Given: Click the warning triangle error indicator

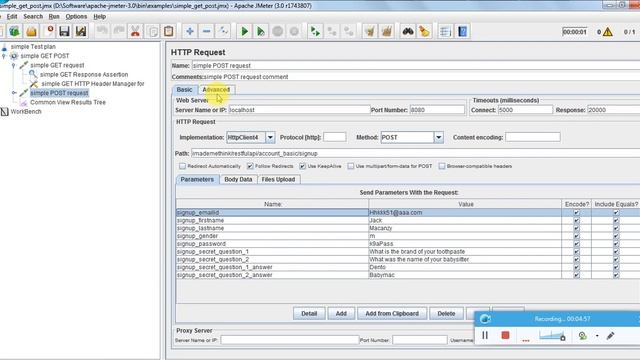Looking at the screenshot, I should click(607, 32).
